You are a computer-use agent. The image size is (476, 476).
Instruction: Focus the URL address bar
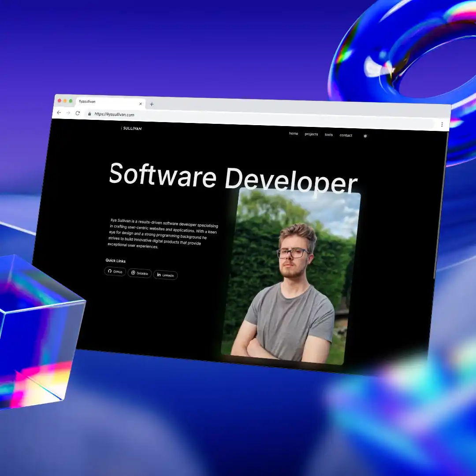pyautogui.click(x=220, y=117)
